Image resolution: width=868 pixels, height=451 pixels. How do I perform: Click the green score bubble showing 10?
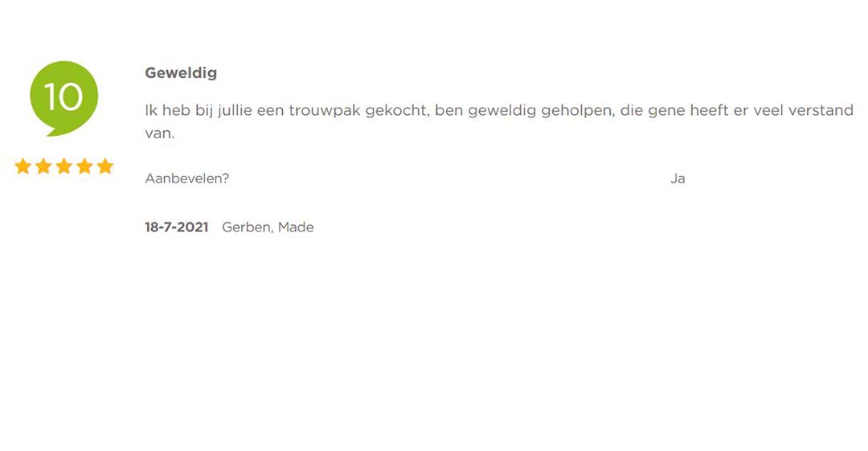(x=63, y=97)
